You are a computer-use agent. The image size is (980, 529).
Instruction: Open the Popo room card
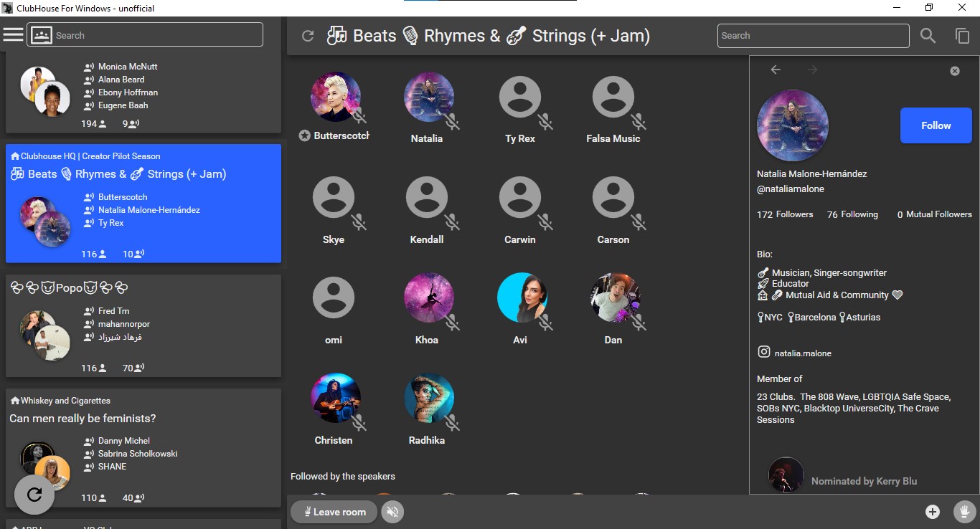click(143, 325)
